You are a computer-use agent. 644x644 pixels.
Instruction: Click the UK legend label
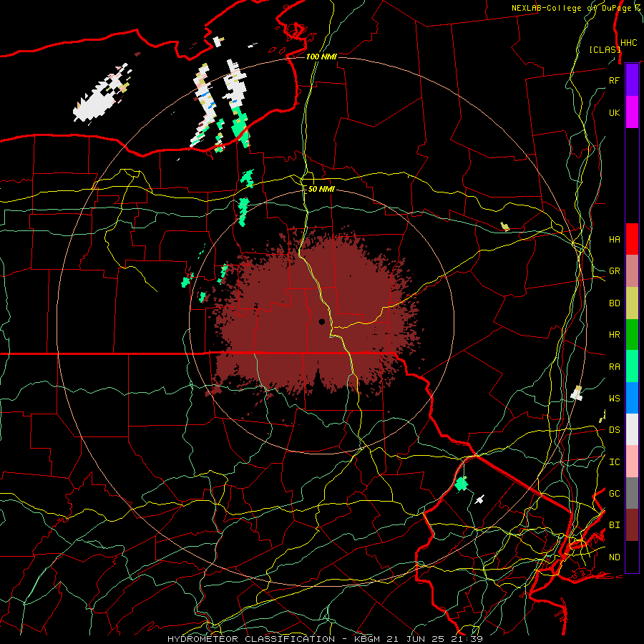tap(614, 112)
